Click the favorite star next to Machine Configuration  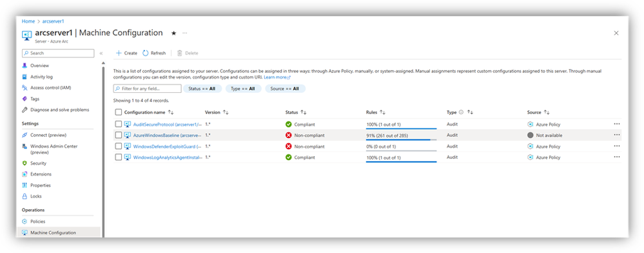pos(173,34)
